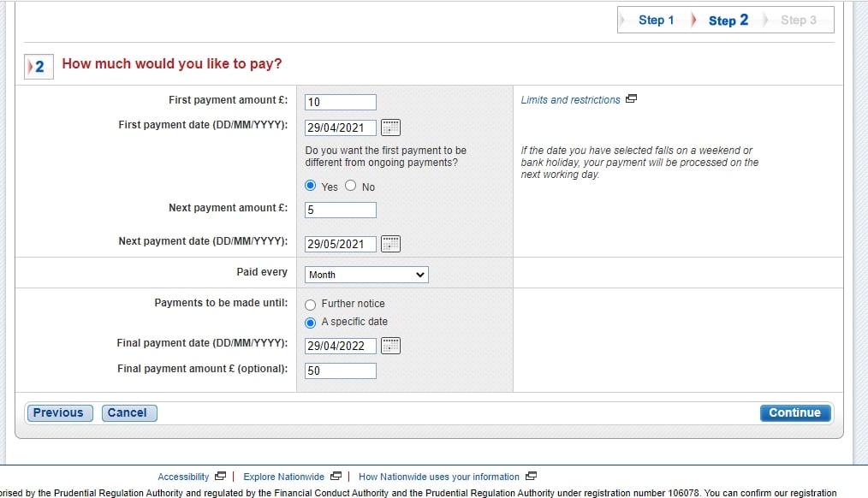Select Yes for different first payment
Image resolution: width=868 pixels, height=498 pixels.
[x=311, y=186]
